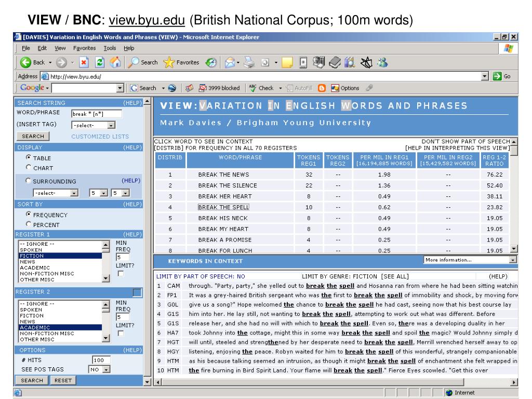Viewport: 532px width, 399px height.
Task: Open the toolbar Search magnifier beside Favorites
Action: (x=134, y=62)
